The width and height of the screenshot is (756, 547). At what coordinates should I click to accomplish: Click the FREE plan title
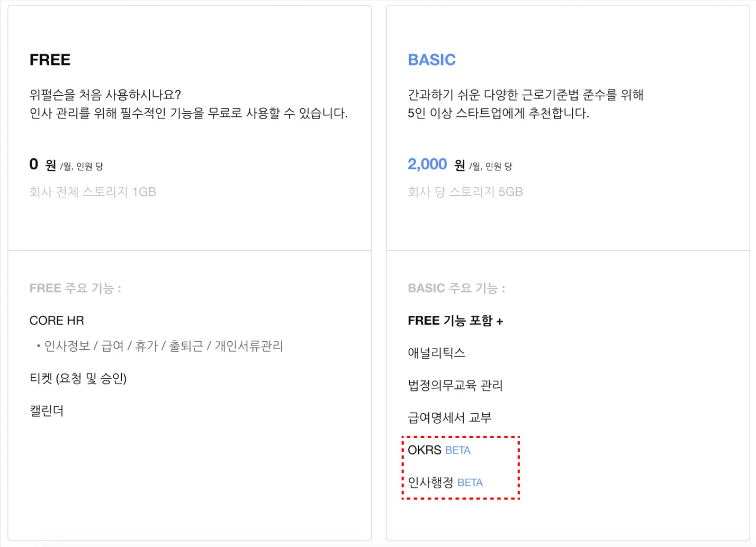50,60
